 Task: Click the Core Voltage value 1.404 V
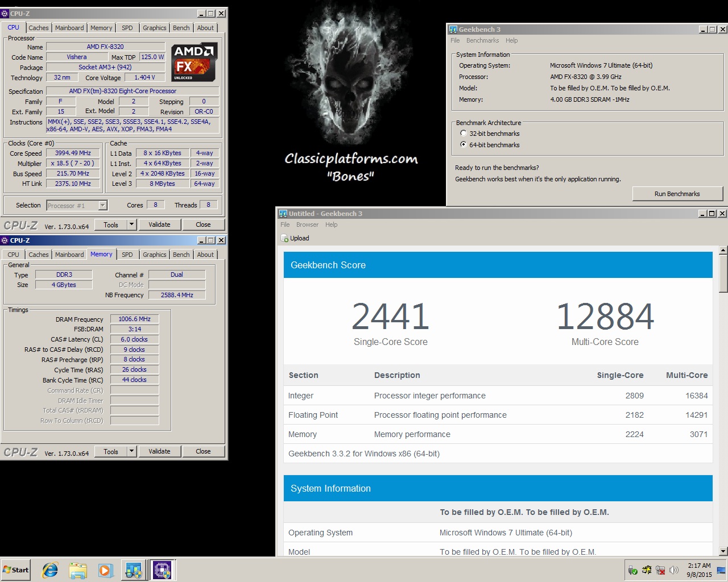pos(144,78)
